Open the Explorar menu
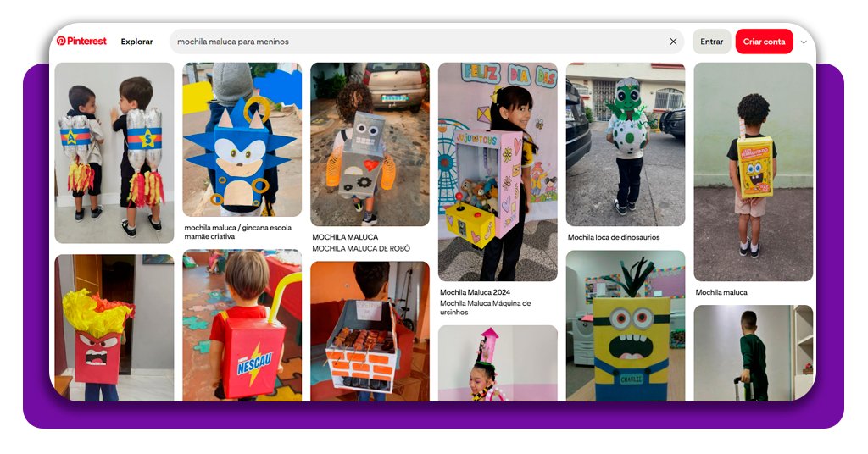The image size is (868, 454). pyautogui.click(x=136, y=42)
